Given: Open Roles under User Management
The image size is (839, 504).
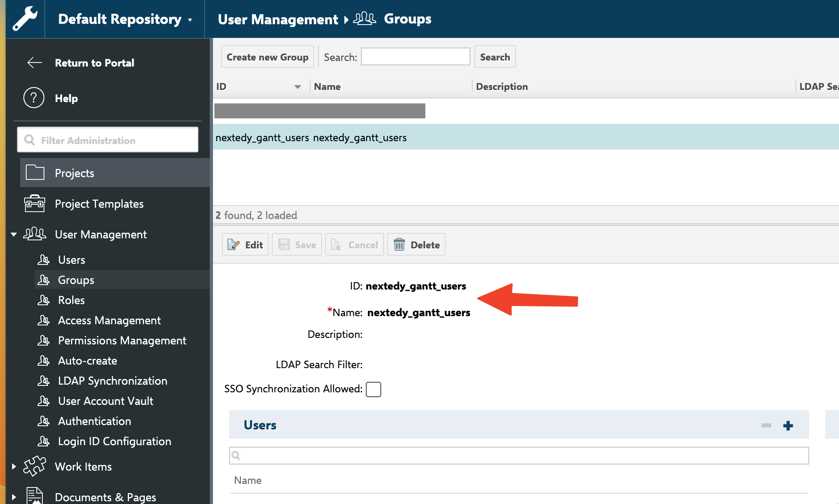Looking at the screenshot, I should coord(71,300).
